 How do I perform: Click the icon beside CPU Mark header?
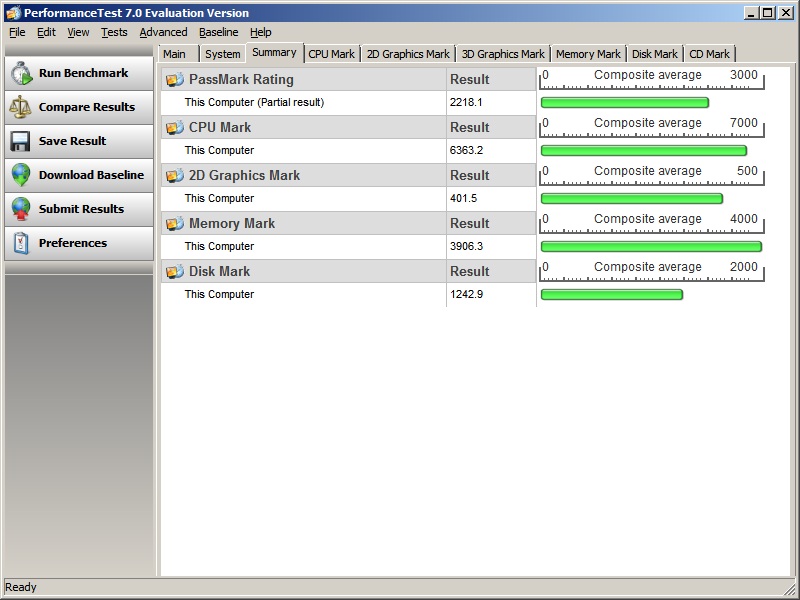[x=175, y=128]
